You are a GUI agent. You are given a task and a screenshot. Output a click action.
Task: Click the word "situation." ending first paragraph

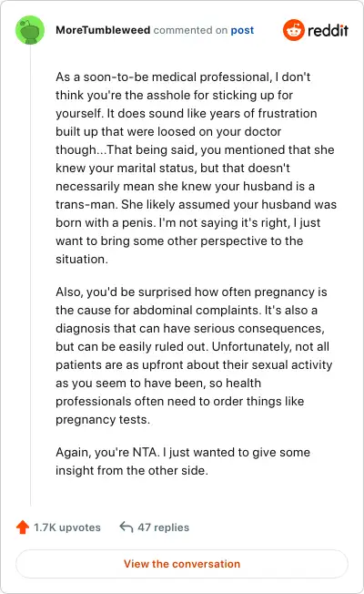coord(82,259)
